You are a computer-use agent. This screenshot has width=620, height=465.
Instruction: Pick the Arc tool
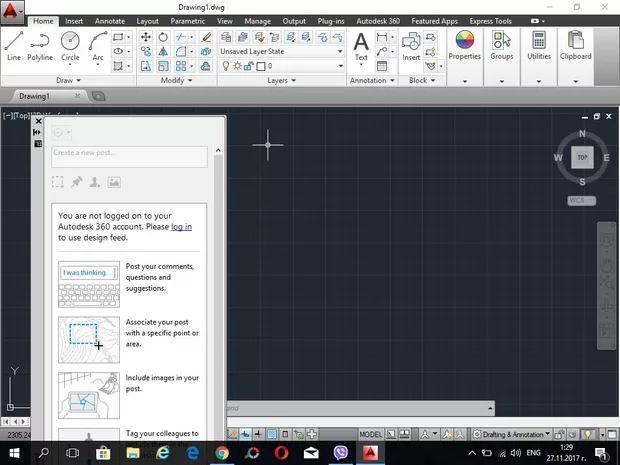(x=98, y=44)
